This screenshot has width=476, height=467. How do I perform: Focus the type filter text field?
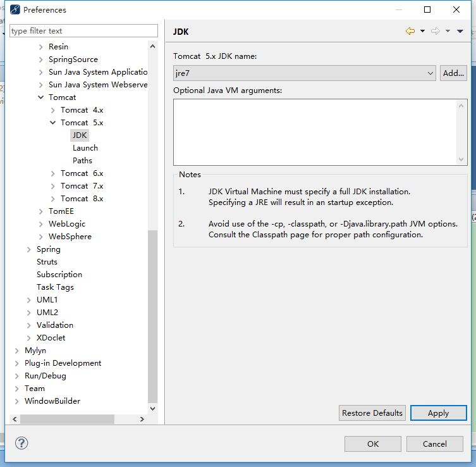tap(84, 30)
